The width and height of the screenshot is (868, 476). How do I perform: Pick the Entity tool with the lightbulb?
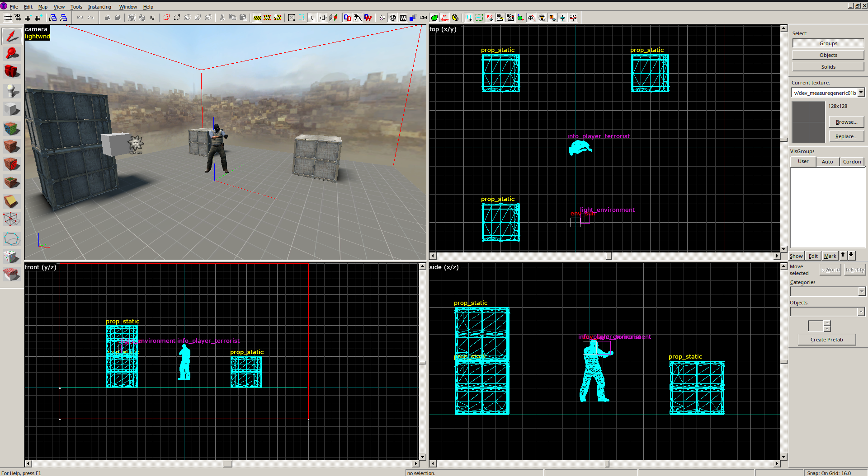tap(12, 91)
